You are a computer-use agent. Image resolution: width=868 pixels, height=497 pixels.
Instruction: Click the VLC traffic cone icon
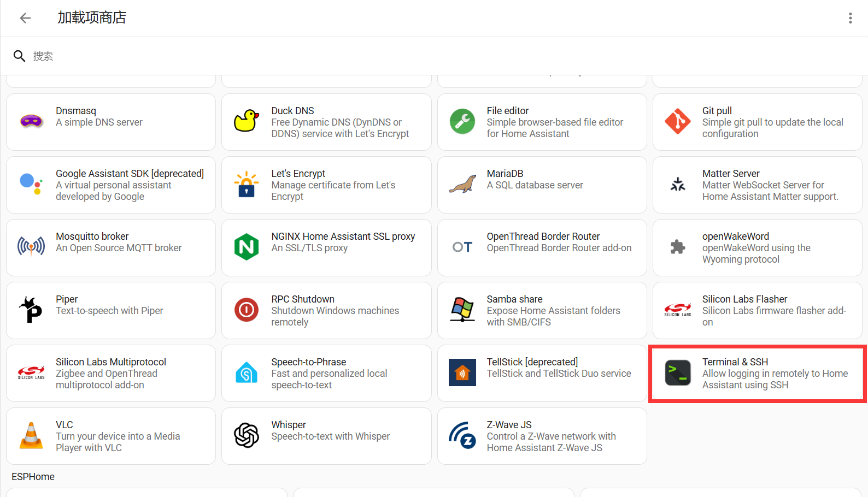[x=31, y=435]
